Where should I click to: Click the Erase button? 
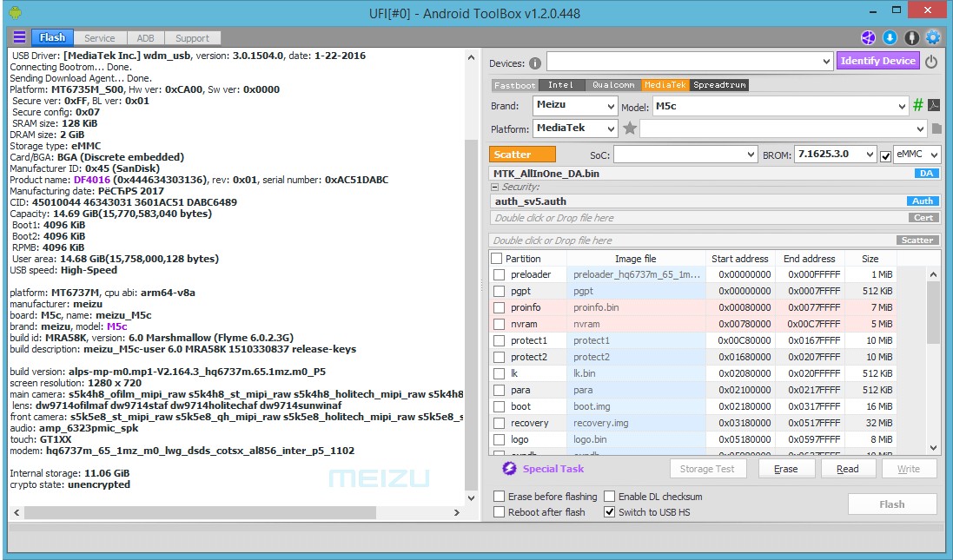click(786, 469)
